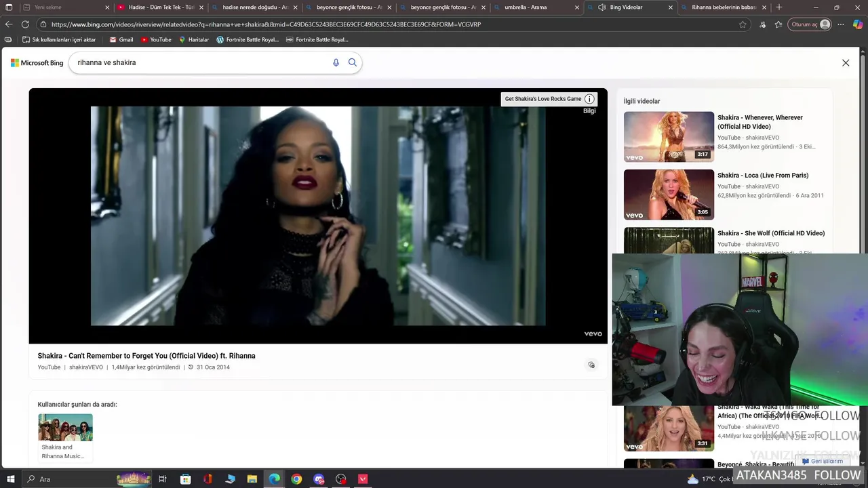Image resolution: width=868 pixels, height=488 pixels.
Task: Click the magnifier search icon in Bing
Action: [x=353, y=62]
